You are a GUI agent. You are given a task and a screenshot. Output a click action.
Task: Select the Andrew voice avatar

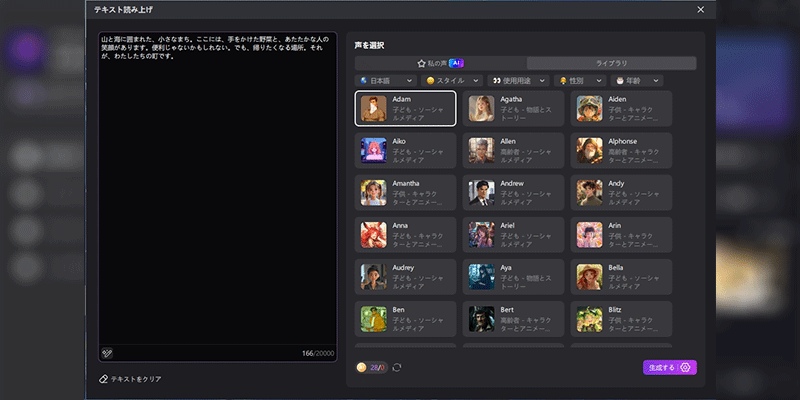pos(482,193)
